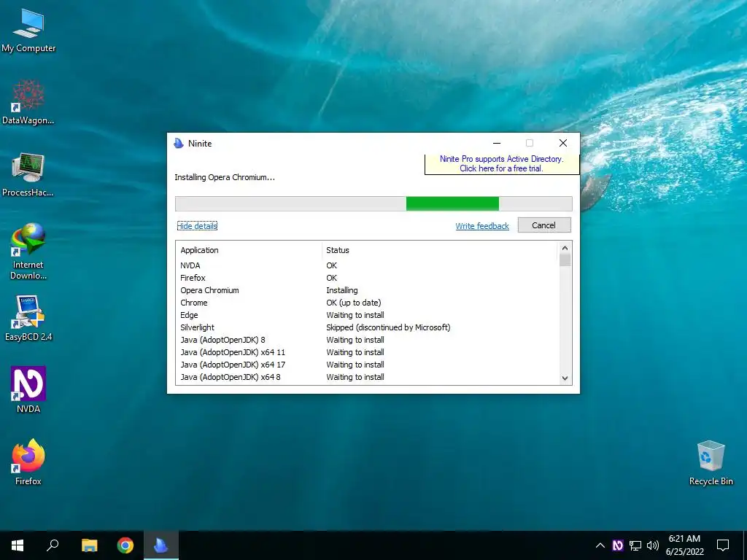Select the Firefox row in application list
Image resolution: width=747 pixels, height=560 pixels.
[367, 278]
